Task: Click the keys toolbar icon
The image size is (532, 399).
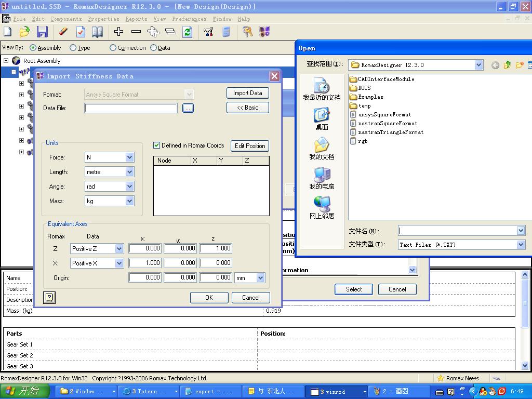Action: 247,32
